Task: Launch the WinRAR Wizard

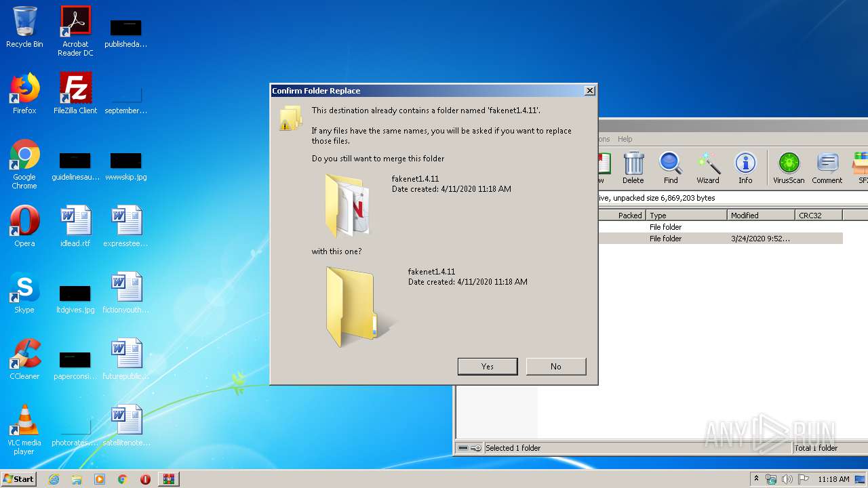Action: [708, 167]
